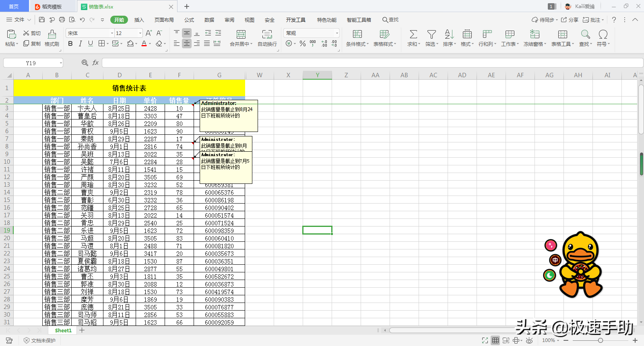Image resolution: width=644 pixels, height=346 pixels.
Task: Click the 待同步 sync button
Action: (545, 20)
